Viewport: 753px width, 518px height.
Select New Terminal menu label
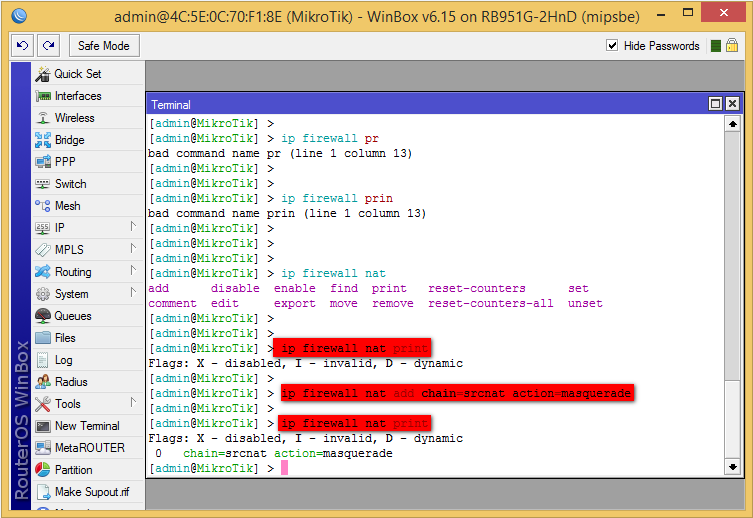(87, 426)
